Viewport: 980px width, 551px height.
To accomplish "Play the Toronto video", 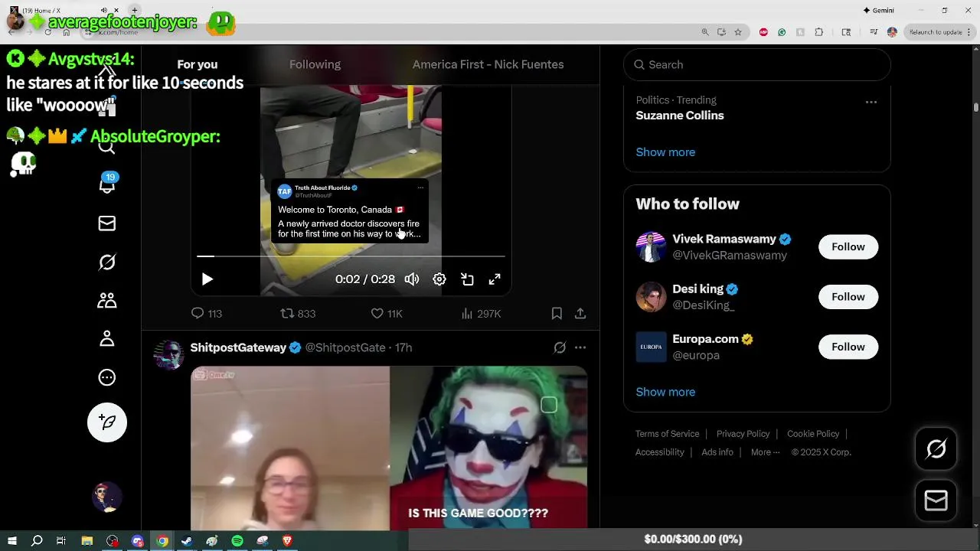I will (207, 279).
